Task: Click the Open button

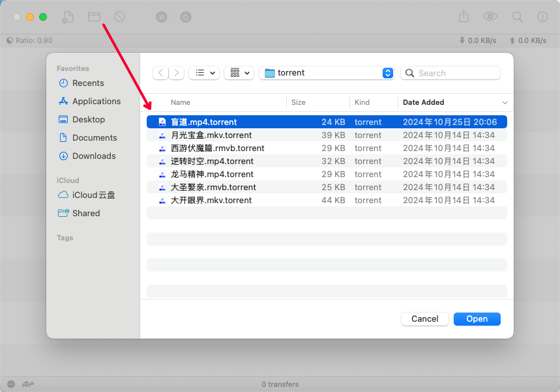Action: [477, 319]
